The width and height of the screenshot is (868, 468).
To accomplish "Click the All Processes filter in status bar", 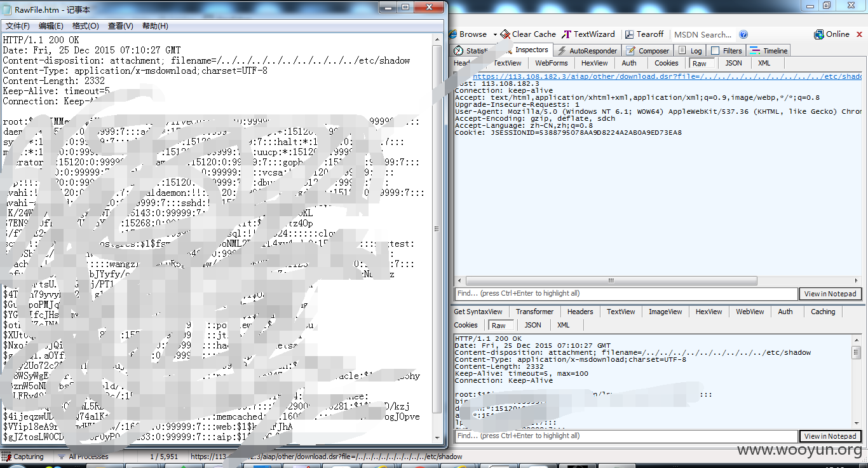I will 83,457.
